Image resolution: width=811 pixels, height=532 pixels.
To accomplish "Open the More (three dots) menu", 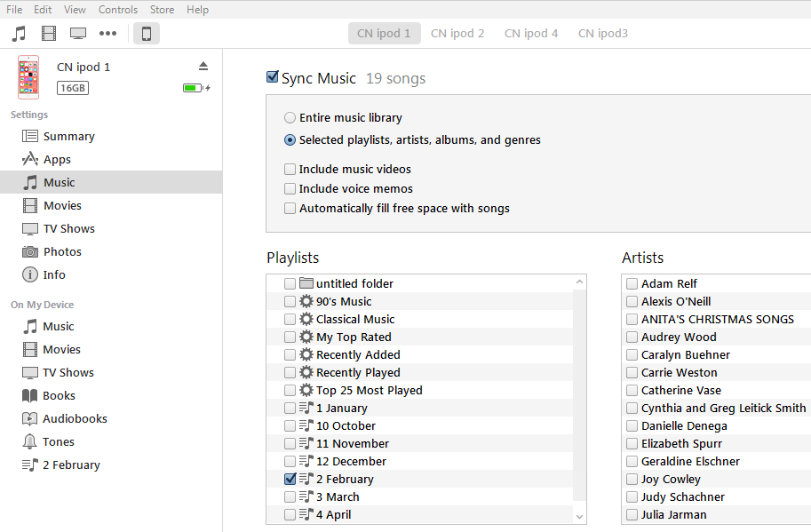I will [x=107, y=34].
